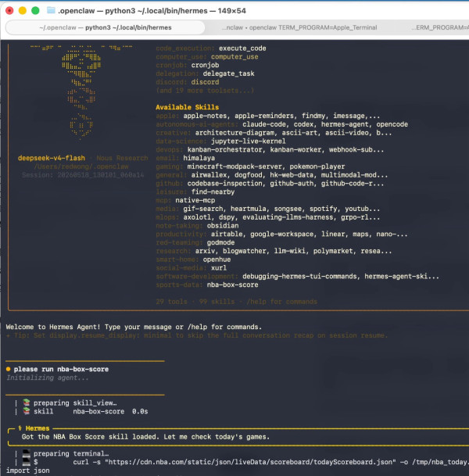Screen dimensions: 469x476
Task: Switch to the openclaw TERM_PROGRAM=Apple_Terminal tab
Action: point(299,27)
